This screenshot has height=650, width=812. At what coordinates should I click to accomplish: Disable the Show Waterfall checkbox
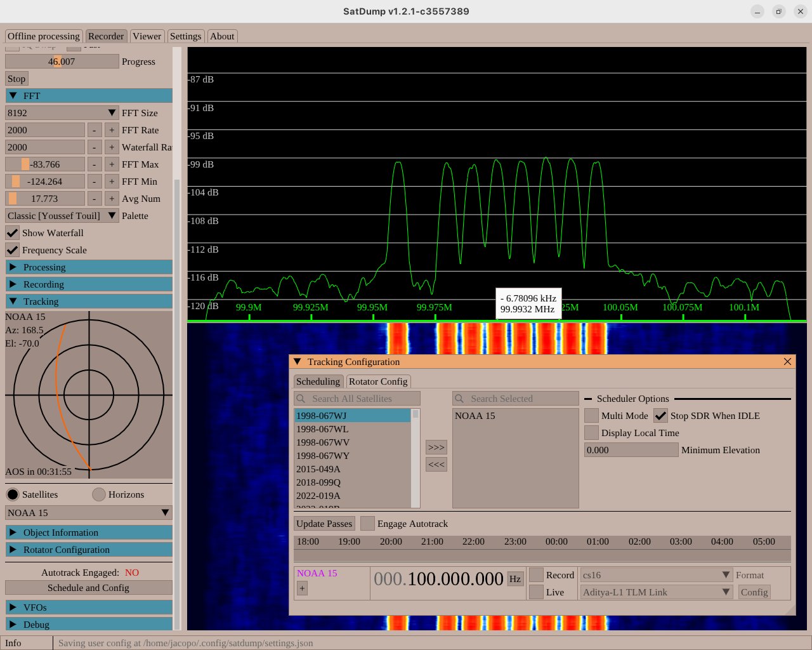pos(12,233)
